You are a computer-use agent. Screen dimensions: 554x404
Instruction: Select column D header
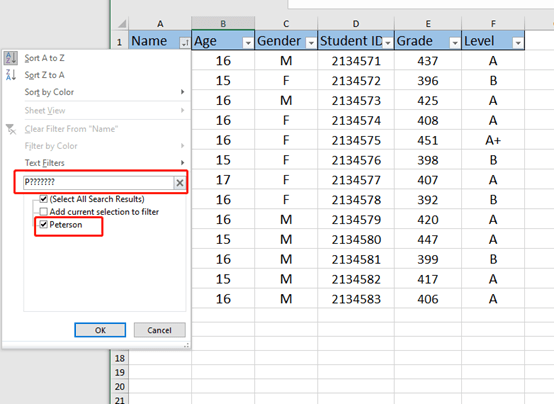point(356,24)
